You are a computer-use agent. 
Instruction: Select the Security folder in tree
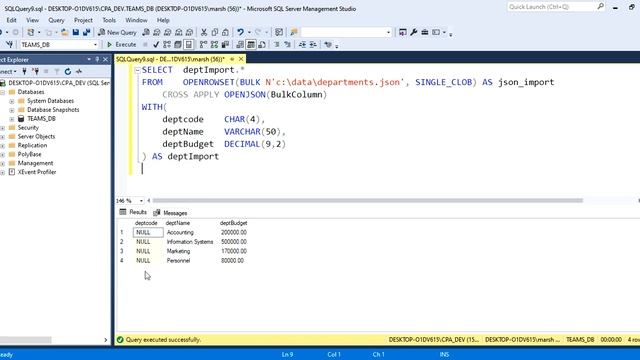click(28, 128)
